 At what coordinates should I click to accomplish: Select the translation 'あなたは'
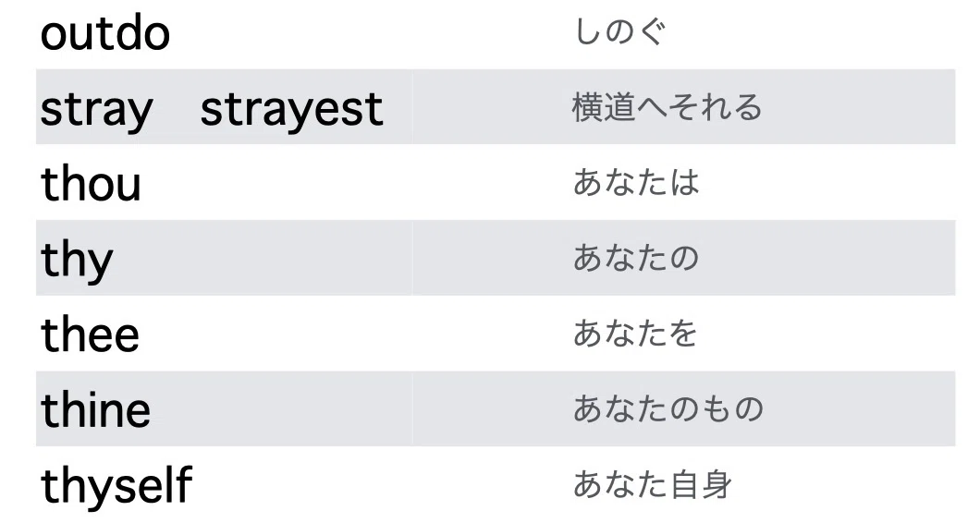click(636, 182)
